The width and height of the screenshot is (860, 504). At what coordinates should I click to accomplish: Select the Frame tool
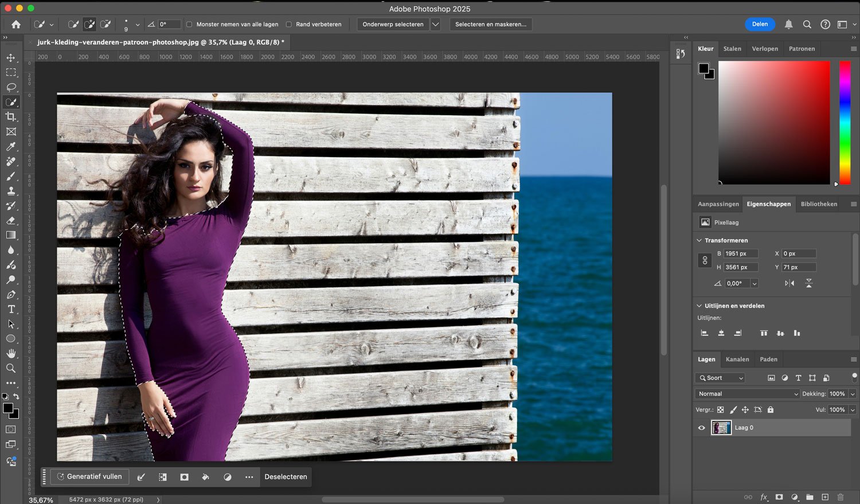pyautogui.click(x=11, y=132)
